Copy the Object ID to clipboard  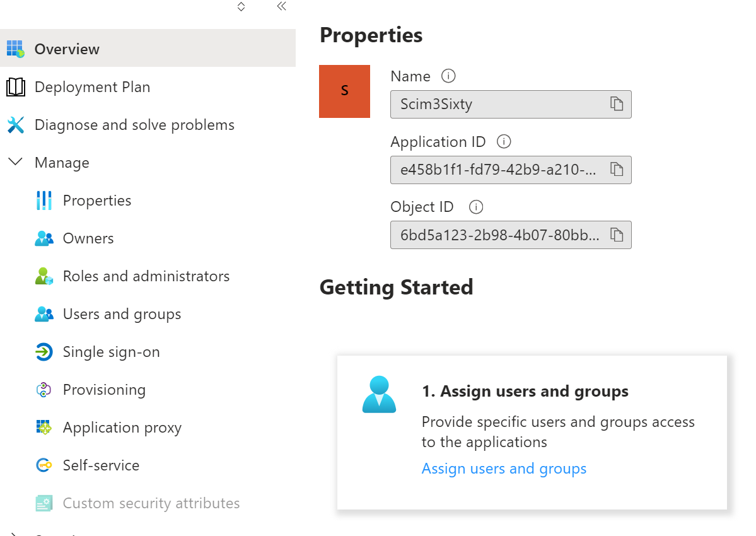click(x=617, y=235)
